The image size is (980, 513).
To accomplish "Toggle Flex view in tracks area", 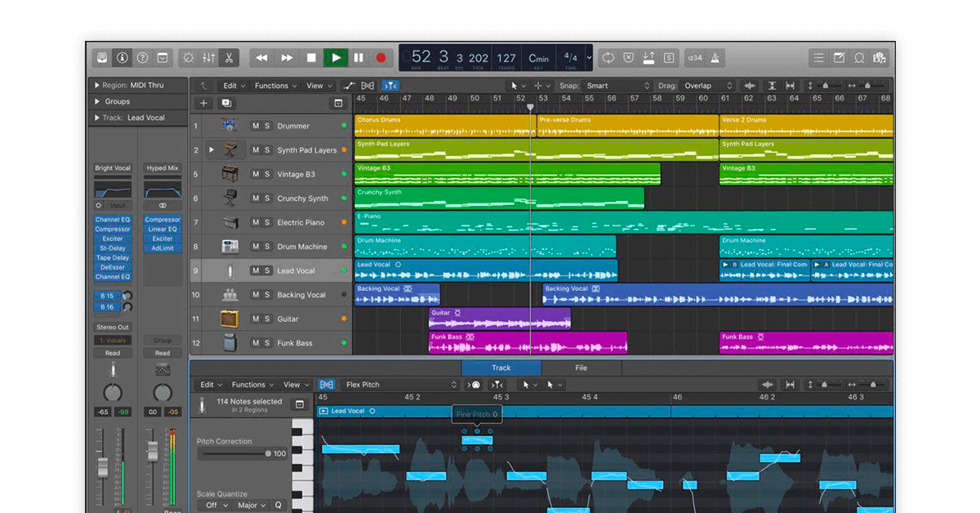I will coord(368,86).
